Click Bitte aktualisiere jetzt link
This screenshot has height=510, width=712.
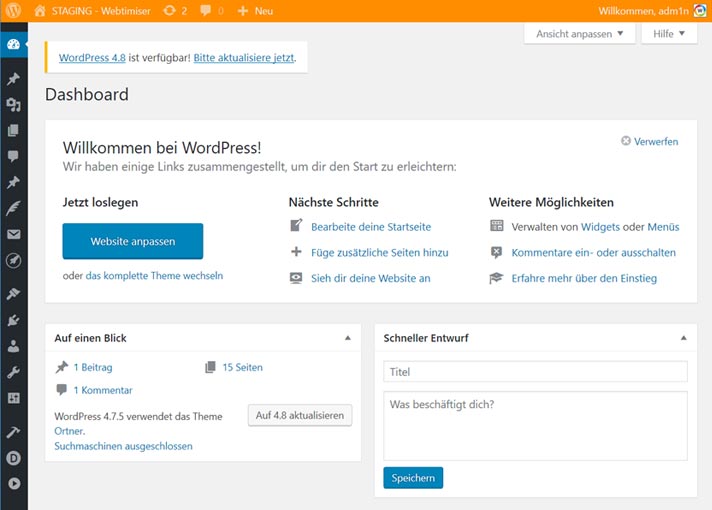point(244,58)
